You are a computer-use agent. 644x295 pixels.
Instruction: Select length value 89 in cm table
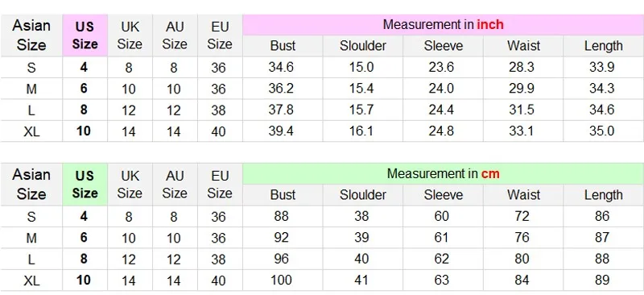pyautogui.click(x=601, y=280)
